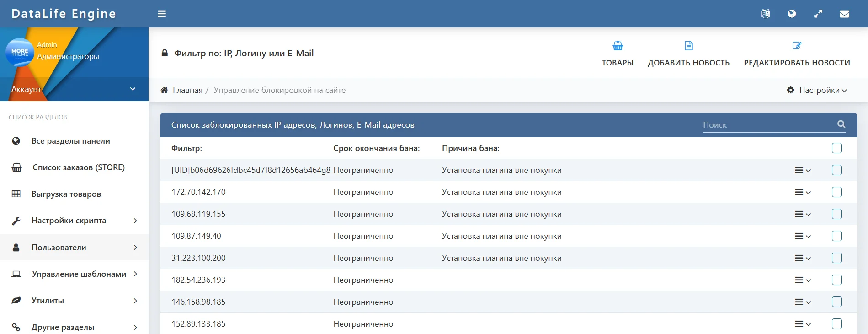The image size is (868, 334).
Task: Open messages via the envelope icon
Action: click(x=844, y=14)
